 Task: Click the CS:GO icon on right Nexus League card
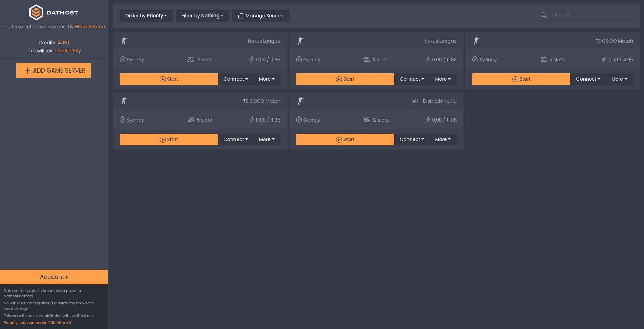[300, 41]
